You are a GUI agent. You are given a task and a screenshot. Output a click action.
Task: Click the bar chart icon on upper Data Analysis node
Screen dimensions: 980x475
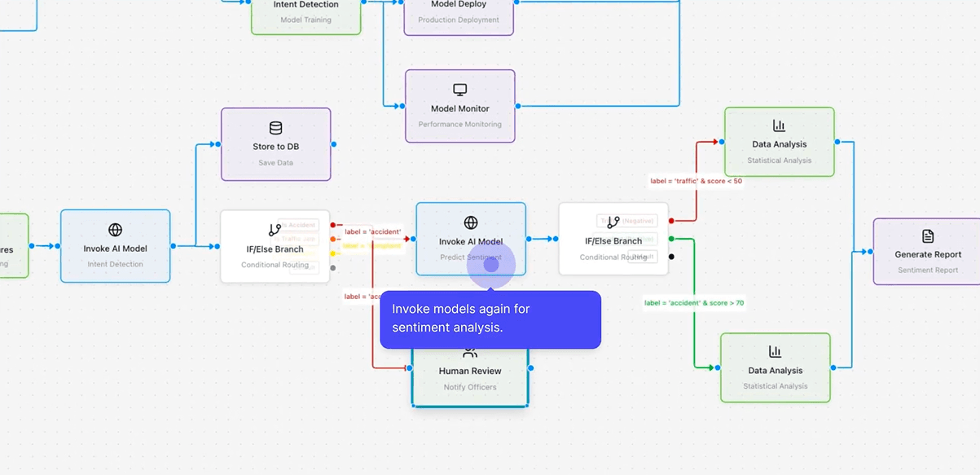tap(778, 125)
